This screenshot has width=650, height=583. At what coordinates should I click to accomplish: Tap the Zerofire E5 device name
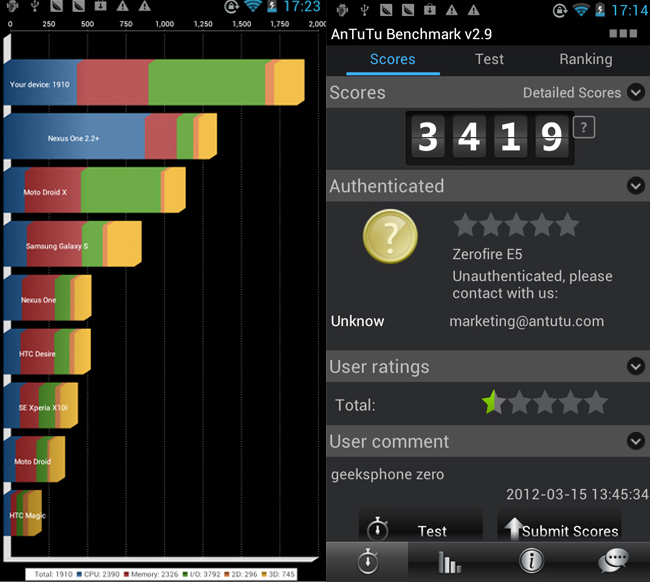click(x=487, y=254)
